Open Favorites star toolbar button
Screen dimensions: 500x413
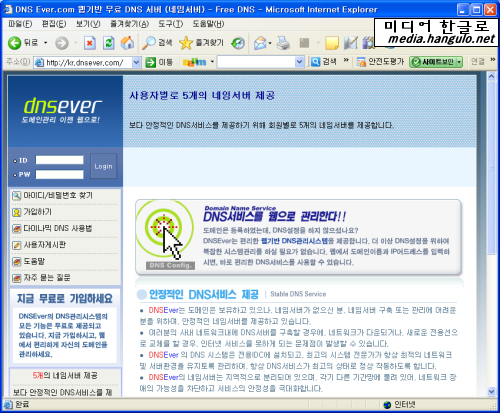pos(201,43)
